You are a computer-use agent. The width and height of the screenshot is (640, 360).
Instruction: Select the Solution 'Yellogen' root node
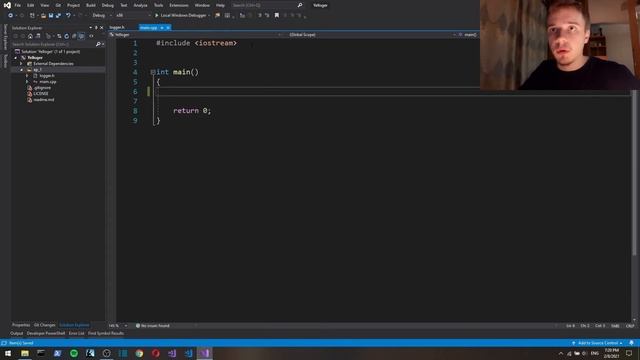click(51, 52)
